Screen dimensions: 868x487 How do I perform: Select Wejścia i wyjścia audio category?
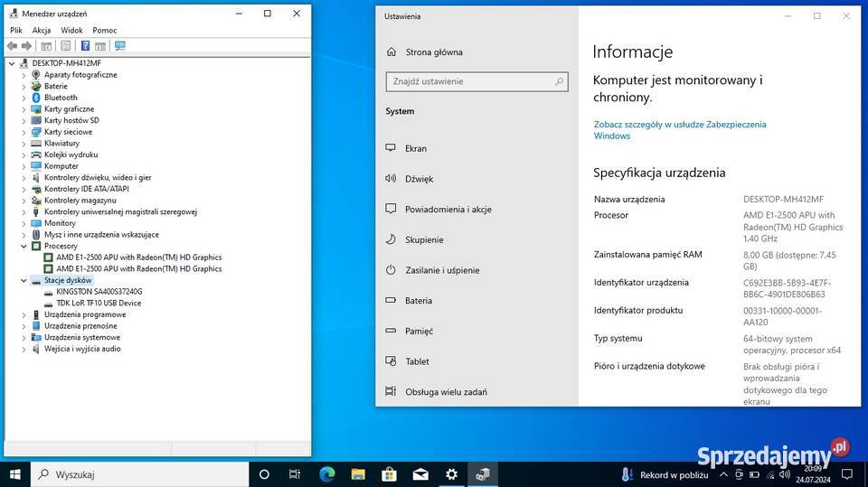point(82,349)
